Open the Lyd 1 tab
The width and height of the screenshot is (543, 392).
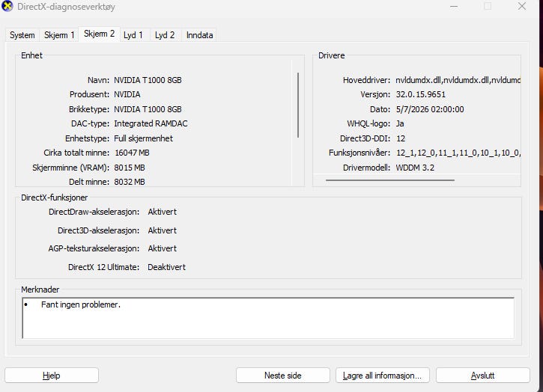click(x=133, y=35)
